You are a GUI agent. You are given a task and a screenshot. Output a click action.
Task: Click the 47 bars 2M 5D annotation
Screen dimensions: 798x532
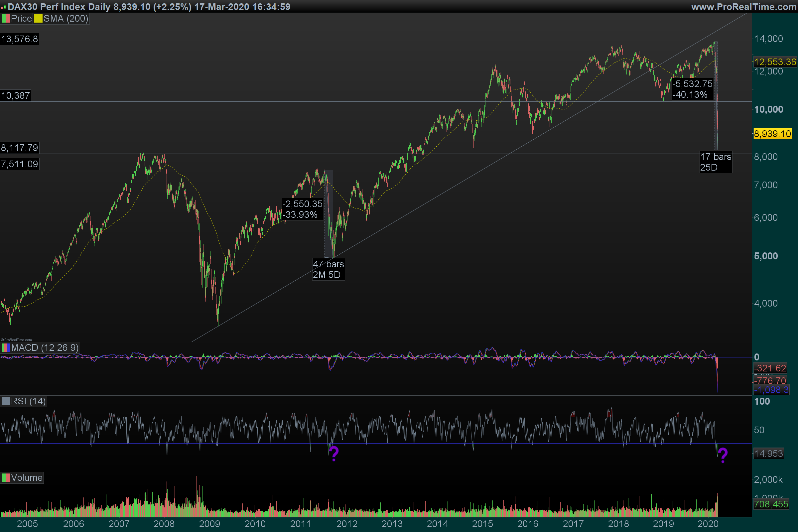tap(328, 269)
